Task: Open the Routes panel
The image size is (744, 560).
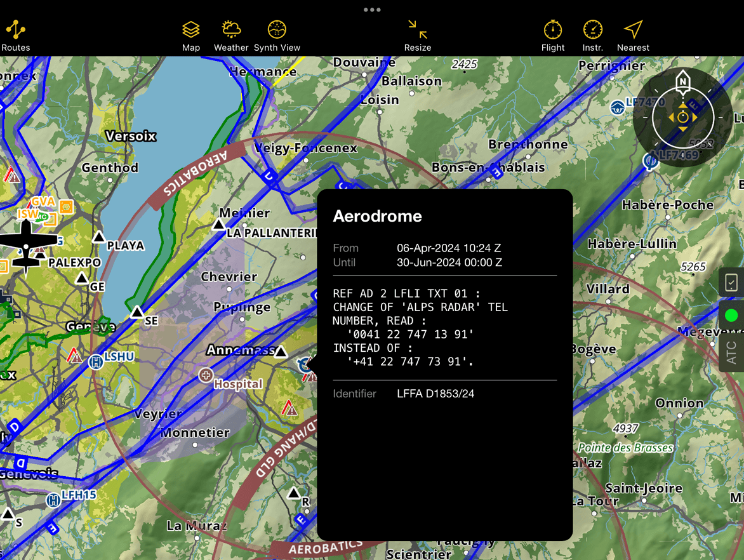Action: [16, 36]
